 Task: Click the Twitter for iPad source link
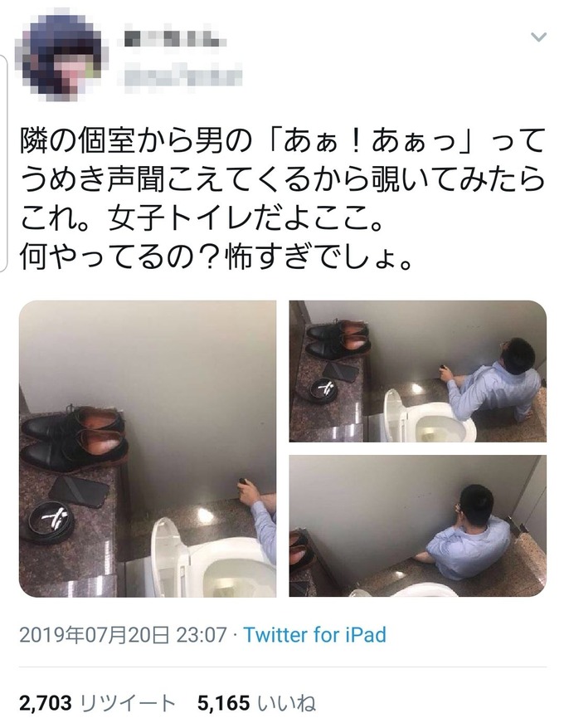[x=315, y=635]
